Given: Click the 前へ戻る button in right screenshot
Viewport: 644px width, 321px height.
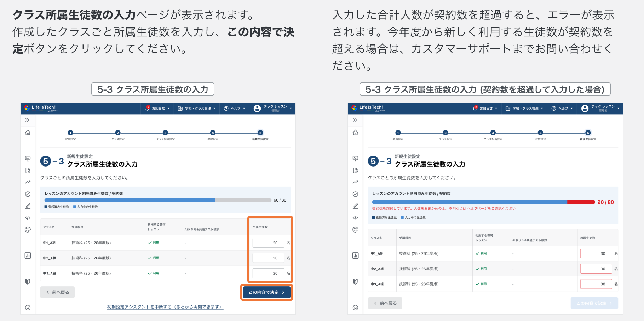Looking at the screenshot, I should click(x=385, y=303).
